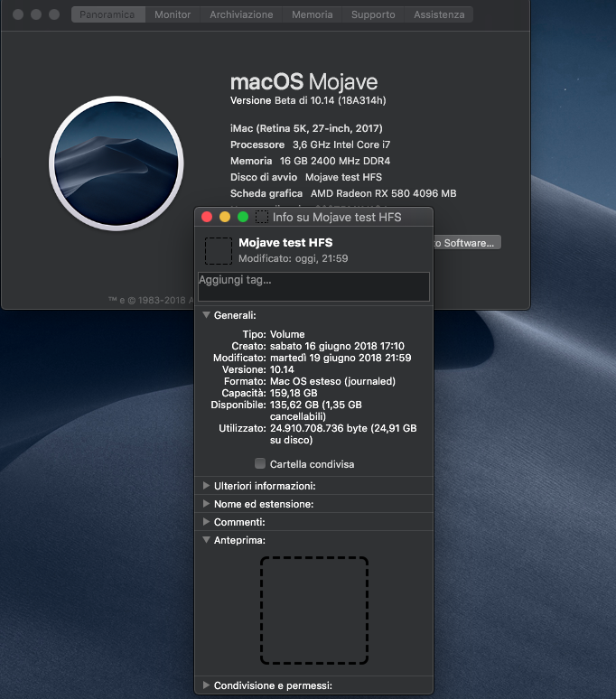Click the macOS Mojave dune logo
Image resolution: width=616 pixels, height=699 pixels.
click(117, 163)
